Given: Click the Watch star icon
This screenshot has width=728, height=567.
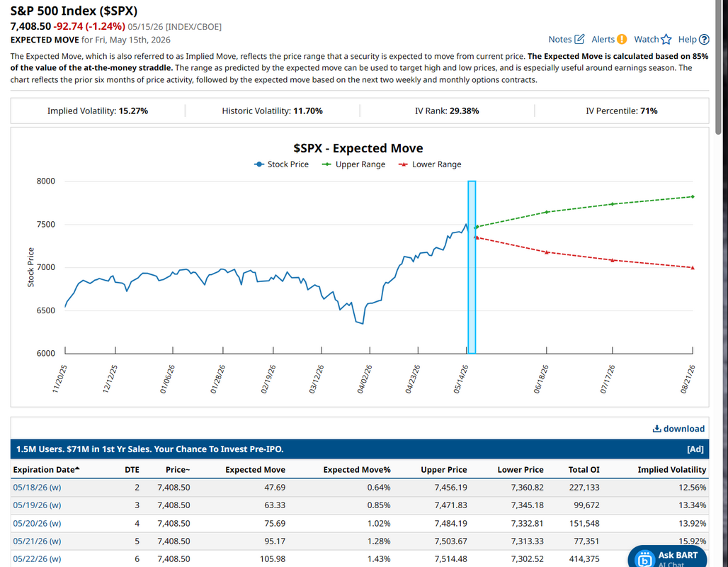Looking at the screenshot, I should click(x=666, y=40).
